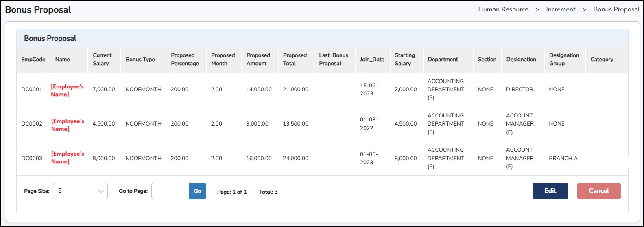The height and width of the screenshot is (227, 644).
Task: Click the Edit button
Action: coord(550,191)
